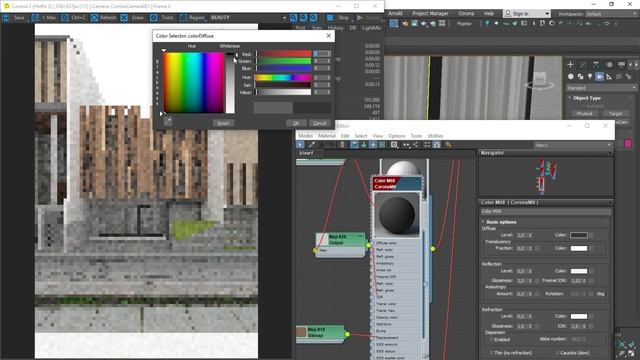Select the View1 tab in the Material Editor
The height and width of the screenshot is (360, 640).
click(x=306, y=153)
